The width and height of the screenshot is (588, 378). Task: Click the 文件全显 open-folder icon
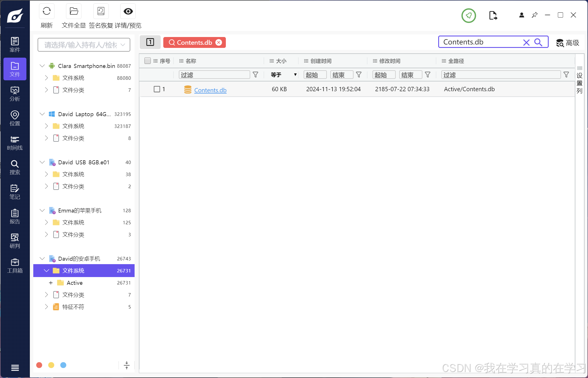pos(74,11)
